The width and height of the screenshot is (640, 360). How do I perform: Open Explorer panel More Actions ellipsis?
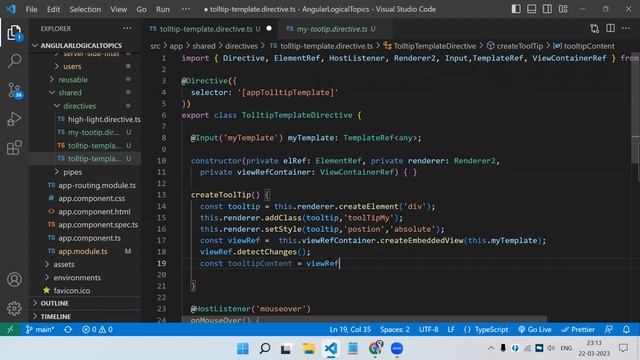127,28
